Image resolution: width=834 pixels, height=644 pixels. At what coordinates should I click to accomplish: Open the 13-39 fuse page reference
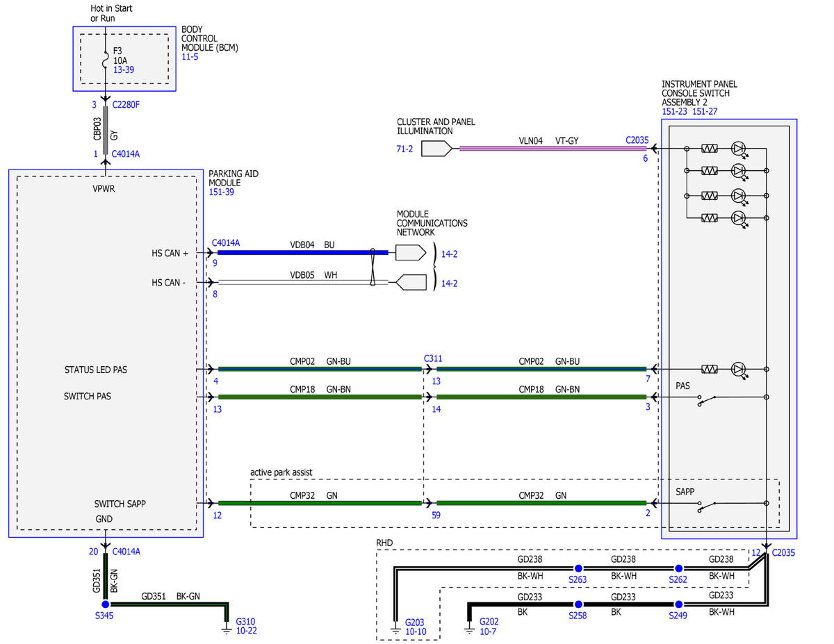pyautogui.click(x=124, y=70)
